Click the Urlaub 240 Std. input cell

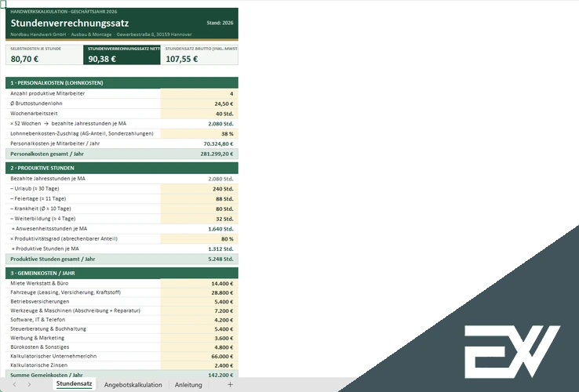click(x=199, y=189)
